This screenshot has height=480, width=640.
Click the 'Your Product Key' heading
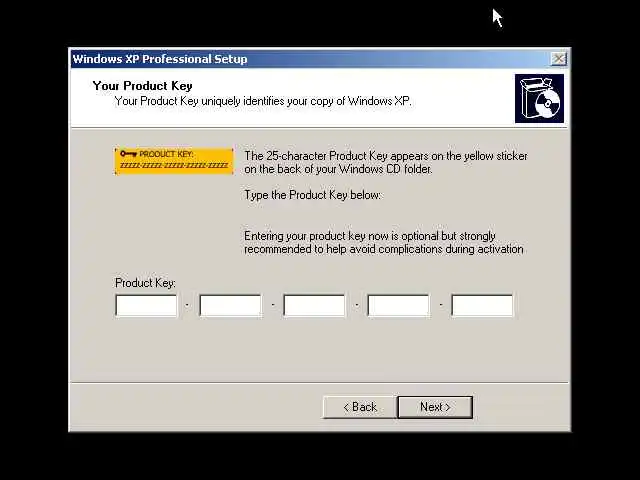(x=142, y=86)
